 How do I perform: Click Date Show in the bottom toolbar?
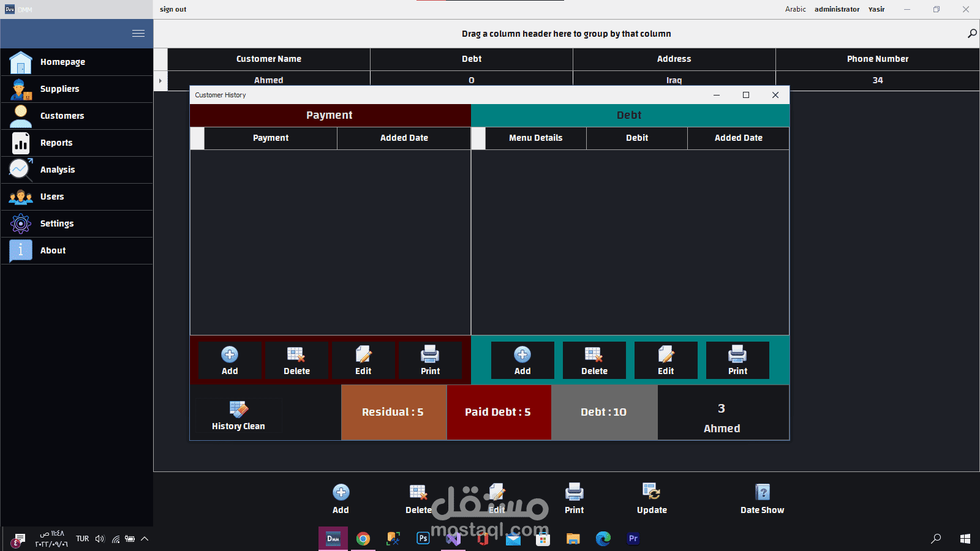coord(762,499)
